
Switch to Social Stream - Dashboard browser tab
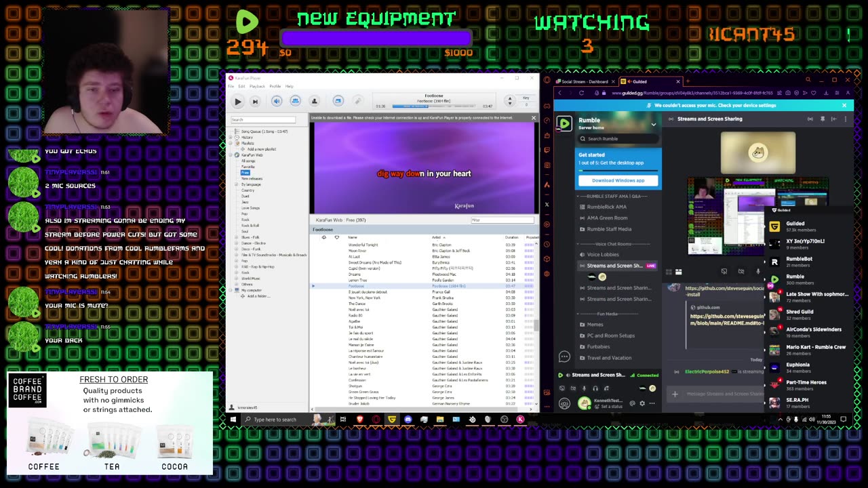(x=584, y=81)
